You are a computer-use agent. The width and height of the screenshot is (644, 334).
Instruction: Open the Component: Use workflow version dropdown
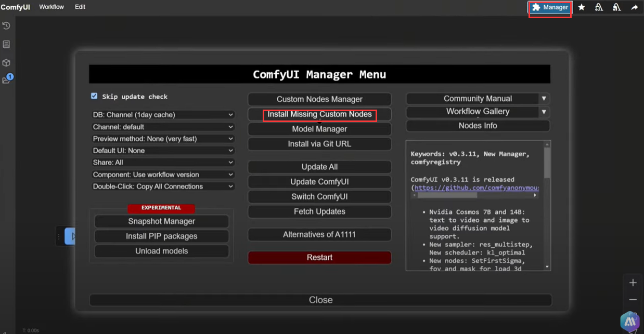tap(163, 175)
